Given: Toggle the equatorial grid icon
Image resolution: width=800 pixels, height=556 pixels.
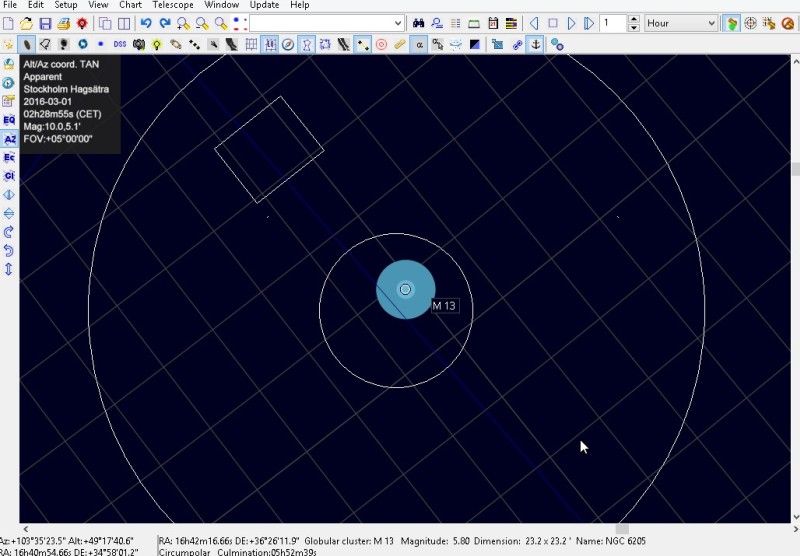Looking at the screenshot, I should coord(251,45).
